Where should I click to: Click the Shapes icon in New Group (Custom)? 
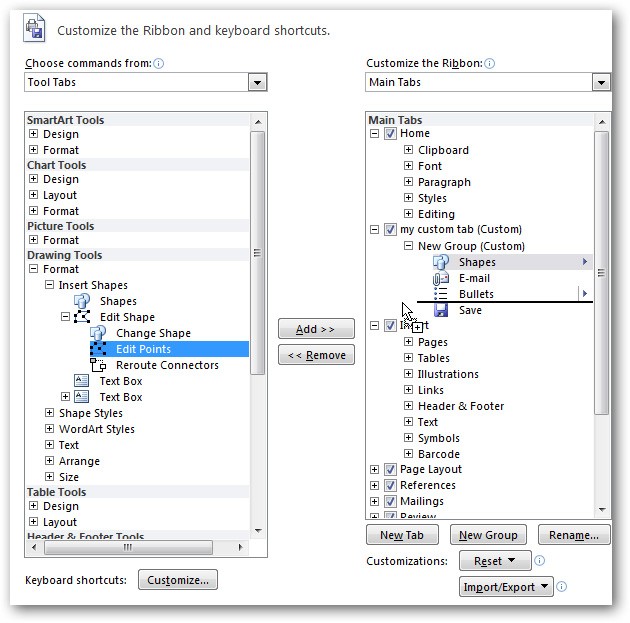pos(441,262)
